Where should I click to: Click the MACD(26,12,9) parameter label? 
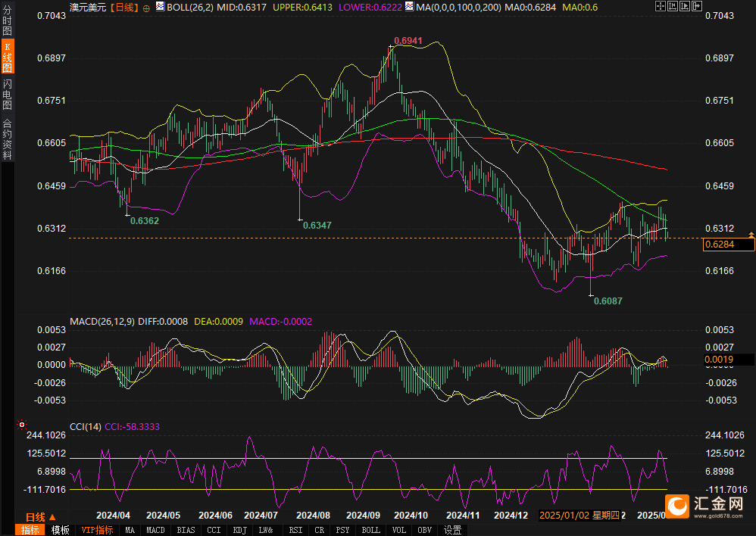102,322
